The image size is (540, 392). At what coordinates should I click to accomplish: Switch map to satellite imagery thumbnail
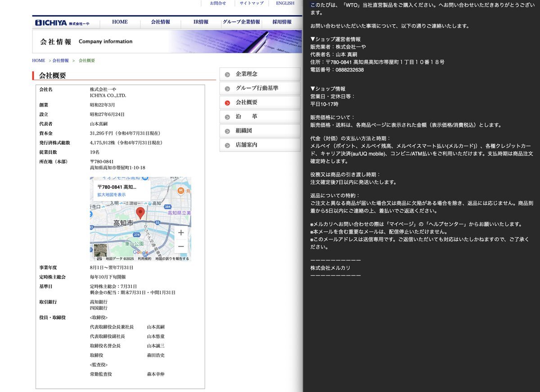click(100, 250)
